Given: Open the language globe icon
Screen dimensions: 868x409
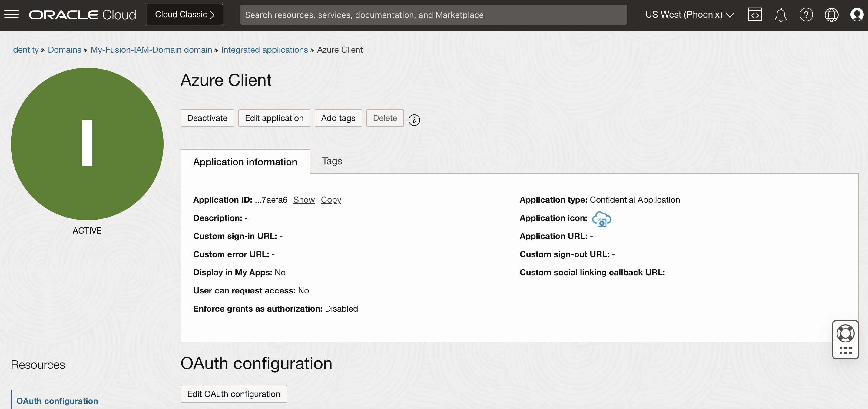Looking at the screenshot, I should [x=831, y=15].
